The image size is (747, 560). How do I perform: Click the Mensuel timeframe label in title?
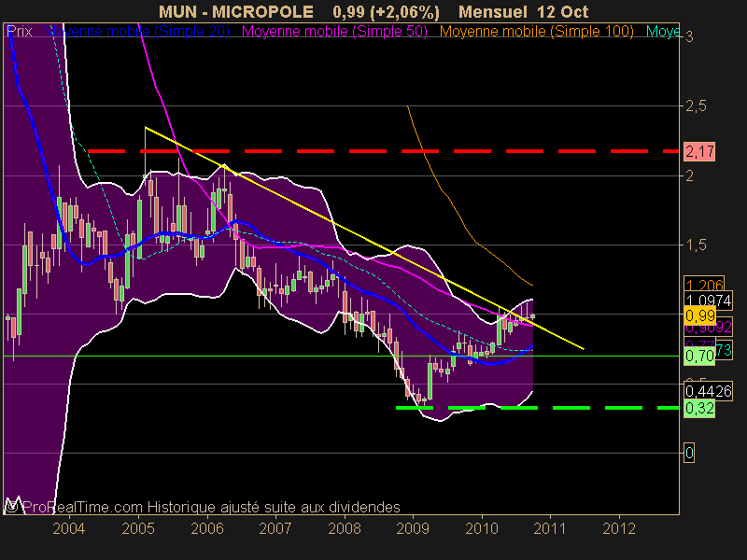pyautogui.click(x=494, y=11)
